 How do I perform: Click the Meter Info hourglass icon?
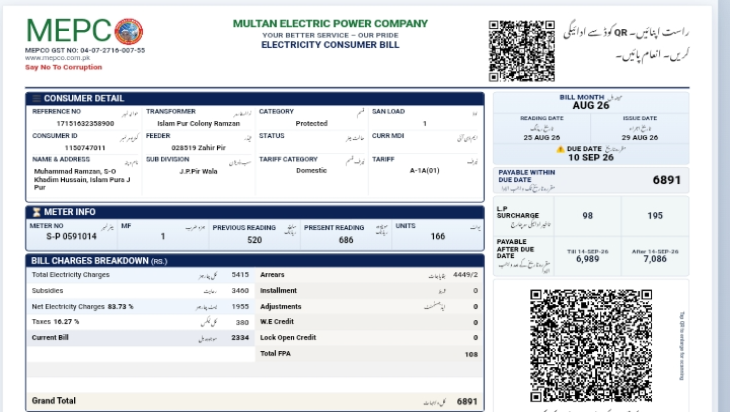tap(36, 212)
